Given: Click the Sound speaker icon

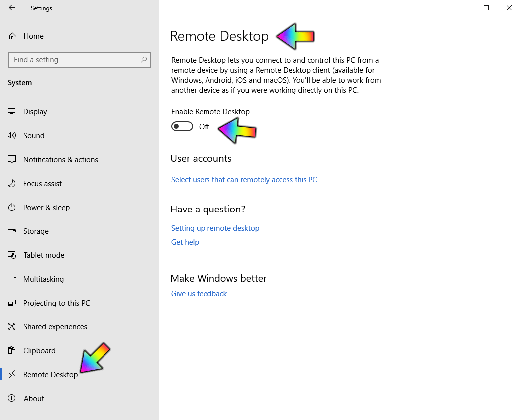Looking at the screenshot, I should pos(12,135).
